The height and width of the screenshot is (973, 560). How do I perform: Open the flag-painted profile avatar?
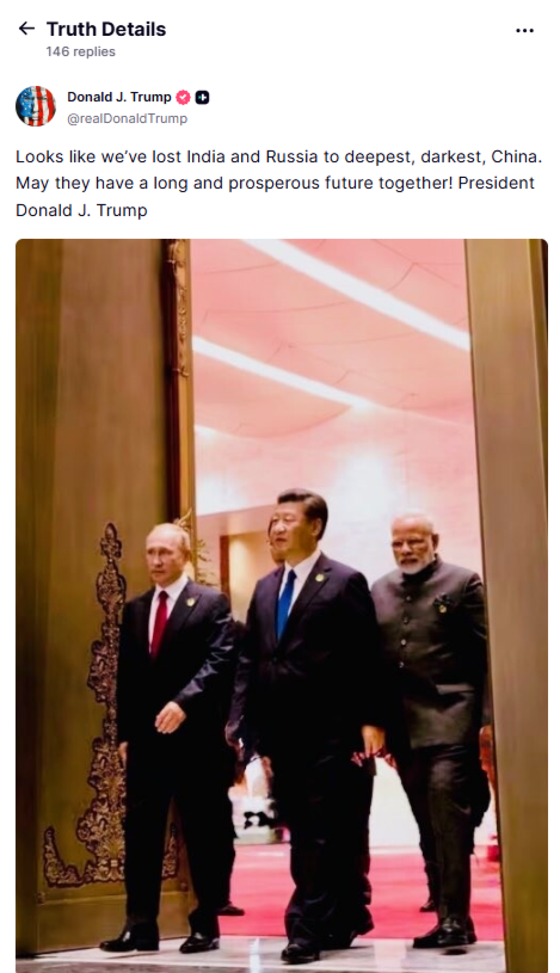35,106
